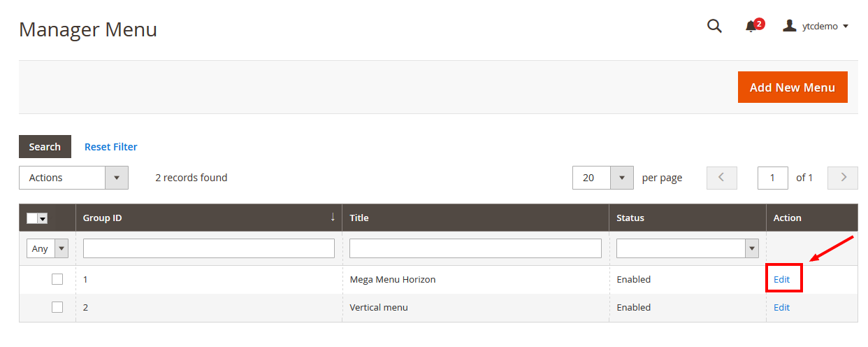The height and width of the screenshot is (347, 868).
Task: Sort by Title column header
Action: click(359, 218)
